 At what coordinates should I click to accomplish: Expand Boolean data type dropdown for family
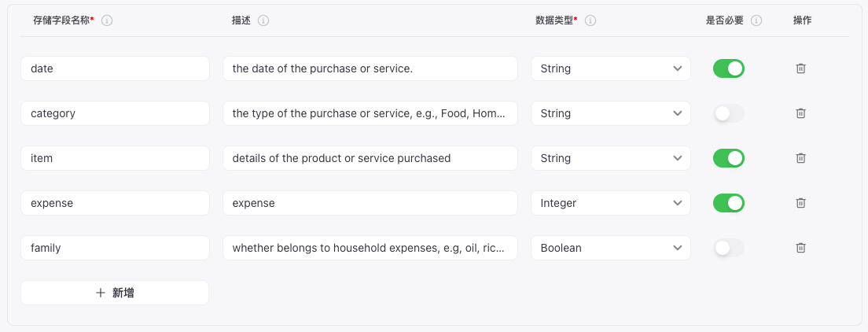pos(611,248)
